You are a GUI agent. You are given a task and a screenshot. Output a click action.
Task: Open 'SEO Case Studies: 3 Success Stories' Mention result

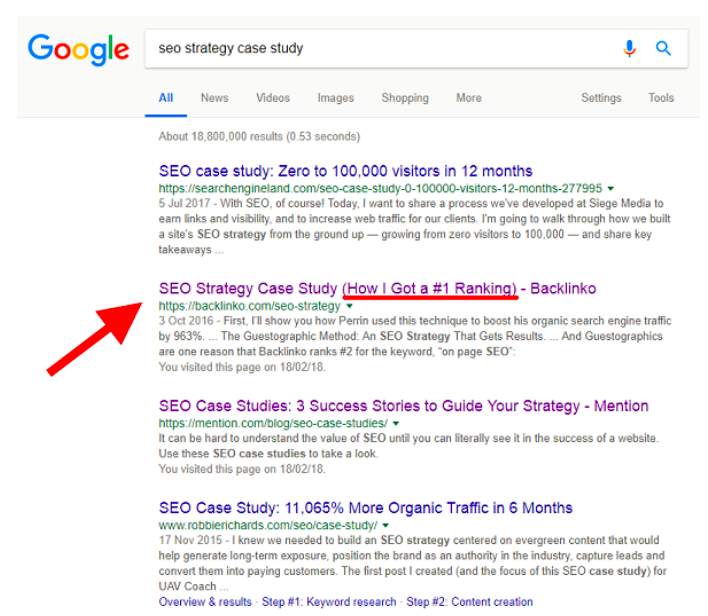(403, 406)
